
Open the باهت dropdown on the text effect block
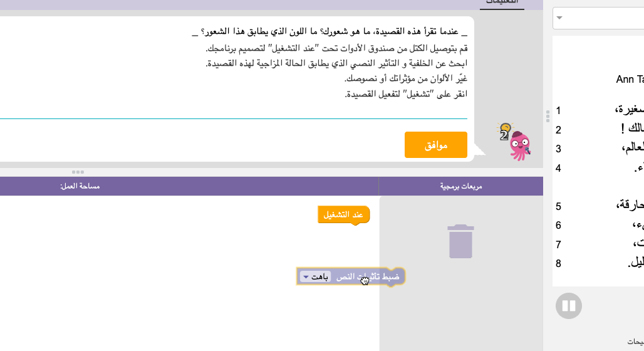[316, 277]
